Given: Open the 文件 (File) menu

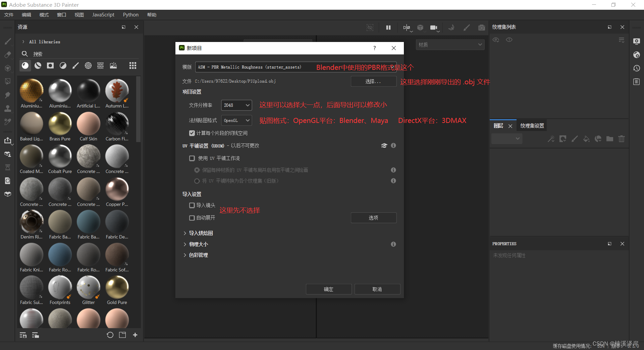Looking at the screenshot, I should point(9,15).
